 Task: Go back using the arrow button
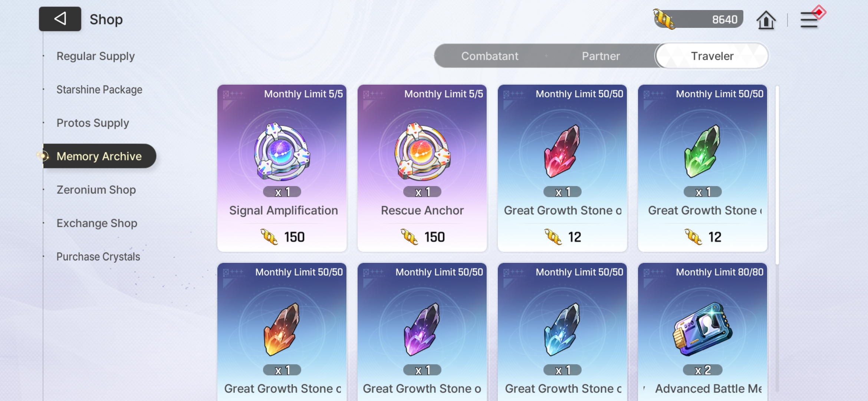point(60,19)
